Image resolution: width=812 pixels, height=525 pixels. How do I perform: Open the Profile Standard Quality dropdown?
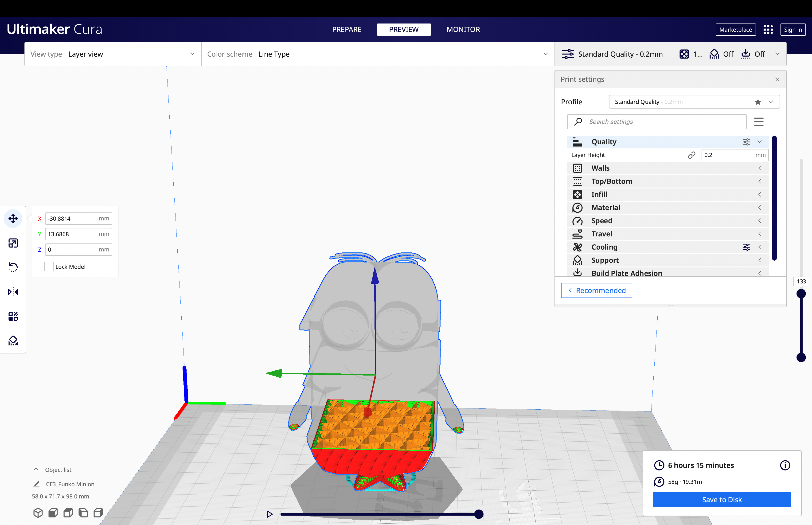coord(694,102)
